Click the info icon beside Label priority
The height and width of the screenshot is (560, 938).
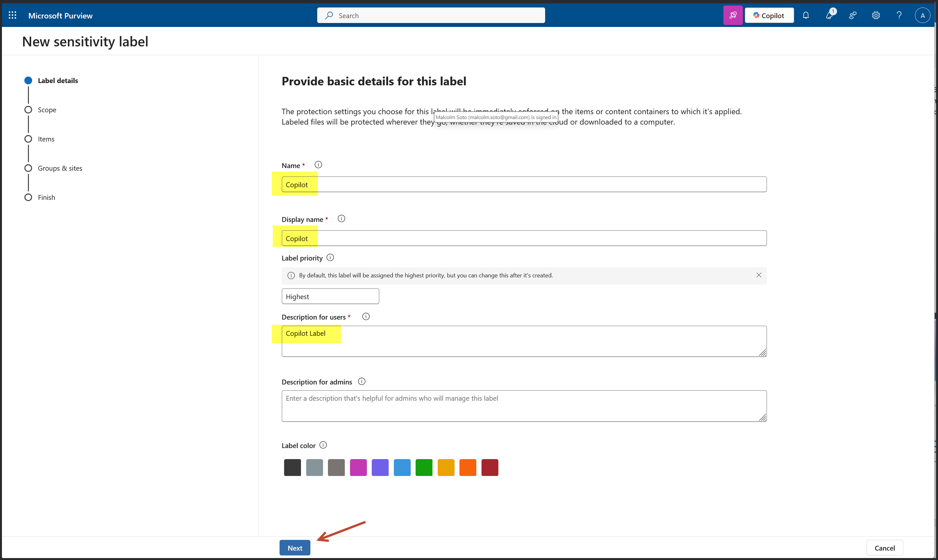click(x=330, y=258)
